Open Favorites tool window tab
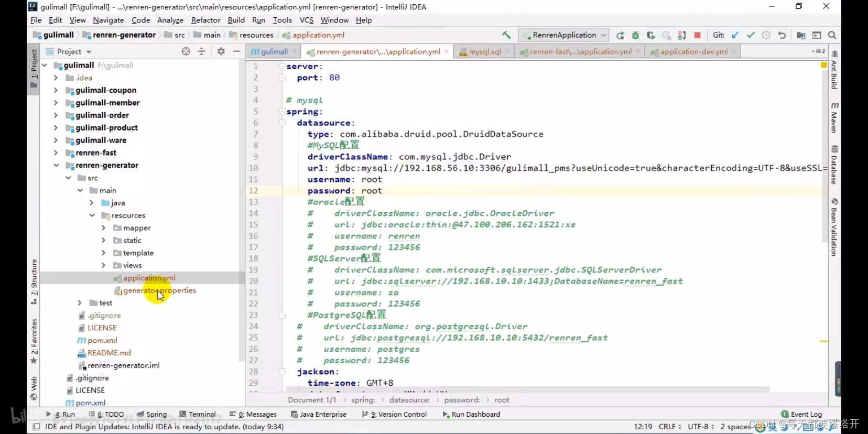 pyautogui.click(x=34, y=341)
